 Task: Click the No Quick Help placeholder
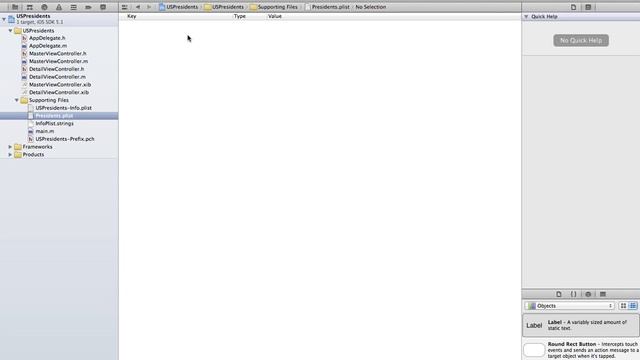[x=581, y=40]
